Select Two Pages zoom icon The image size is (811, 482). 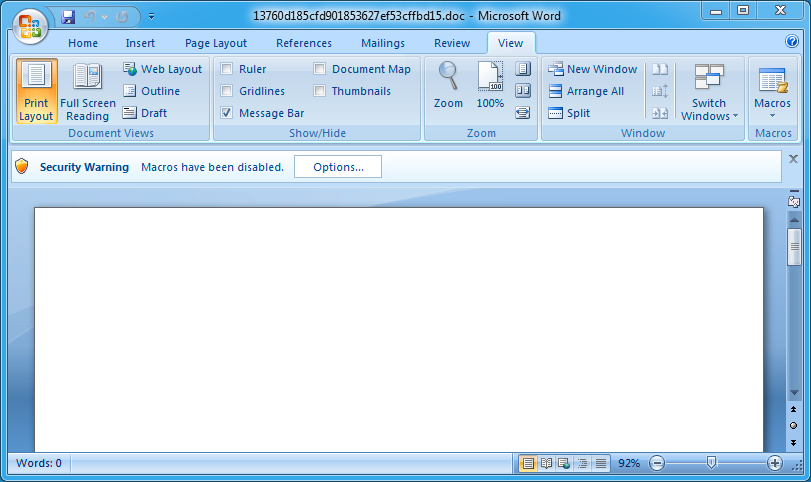[x=523, y=91]
